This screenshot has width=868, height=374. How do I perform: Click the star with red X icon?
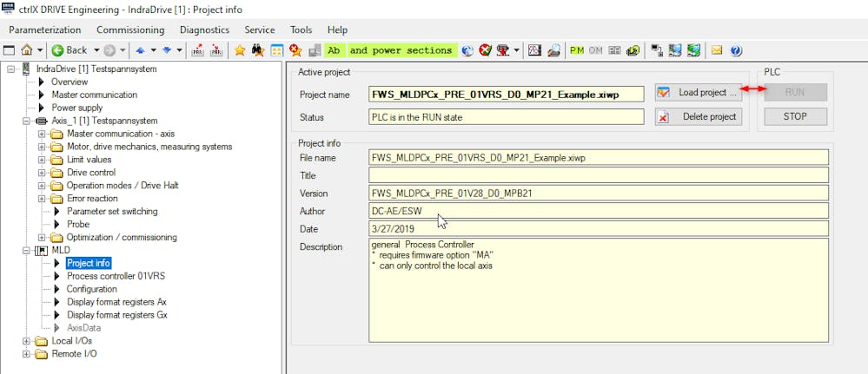point(295,50)
